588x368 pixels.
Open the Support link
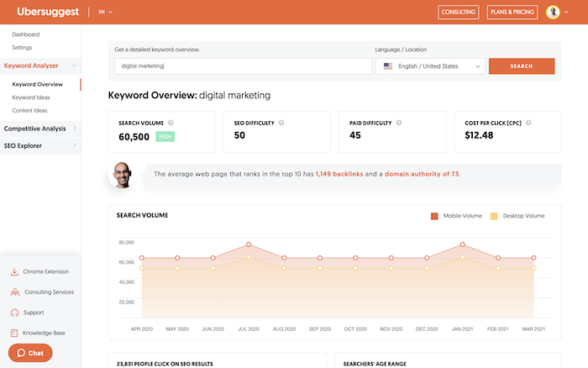[34, 313]
